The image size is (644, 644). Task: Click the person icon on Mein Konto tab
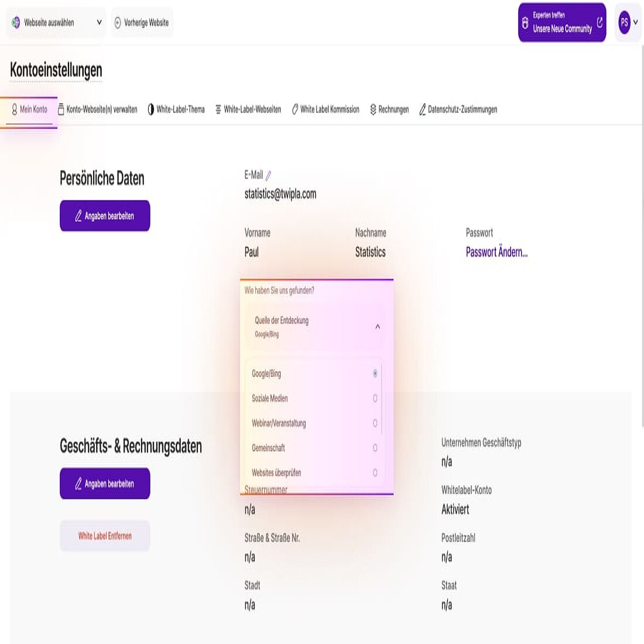pos(13,109)
